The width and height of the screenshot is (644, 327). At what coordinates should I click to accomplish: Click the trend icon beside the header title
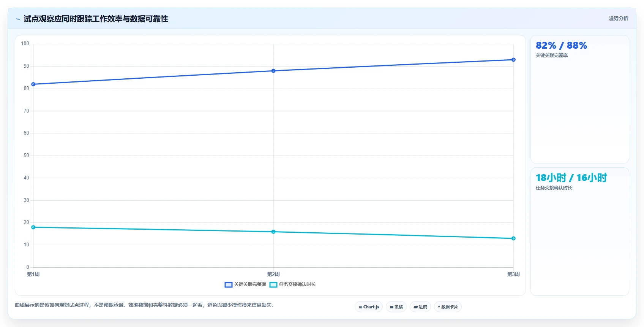pos(18,19)
